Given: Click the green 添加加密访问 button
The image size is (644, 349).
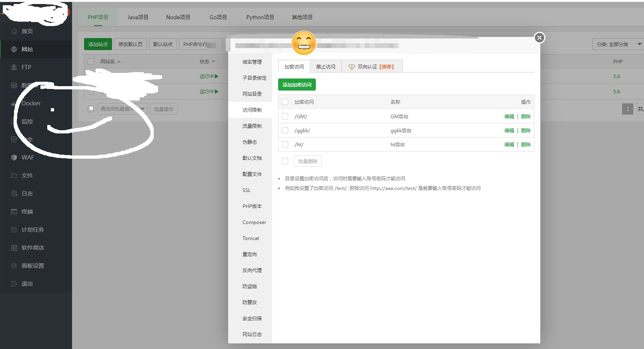Looking at the screenshot, I should pos(297,85).
